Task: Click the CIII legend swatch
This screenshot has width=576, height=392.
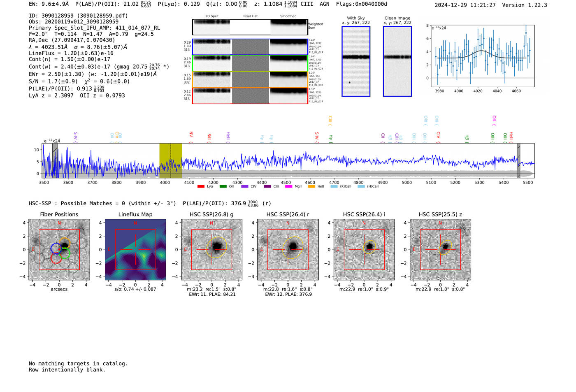Action: pyautogui.click(x=267, y=187)
